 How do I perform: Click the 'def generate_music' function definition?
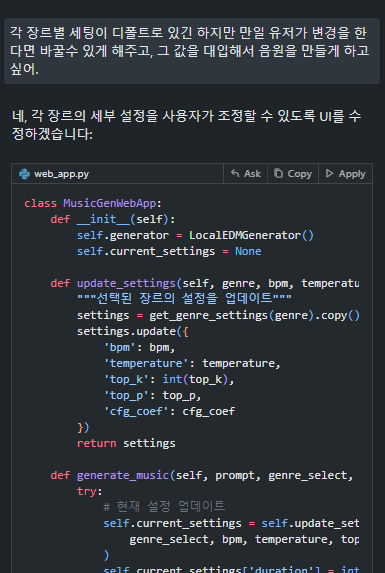pyautogui.click(x=202, y=475)
